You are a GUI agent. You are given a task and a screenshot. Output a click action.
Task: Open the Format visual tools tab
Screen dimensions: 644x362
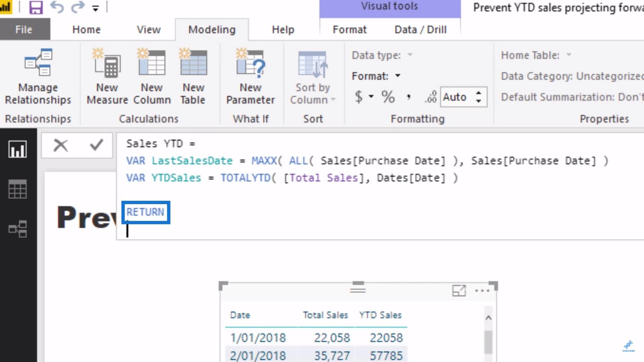pyautogui.click(x=350, y=29)
